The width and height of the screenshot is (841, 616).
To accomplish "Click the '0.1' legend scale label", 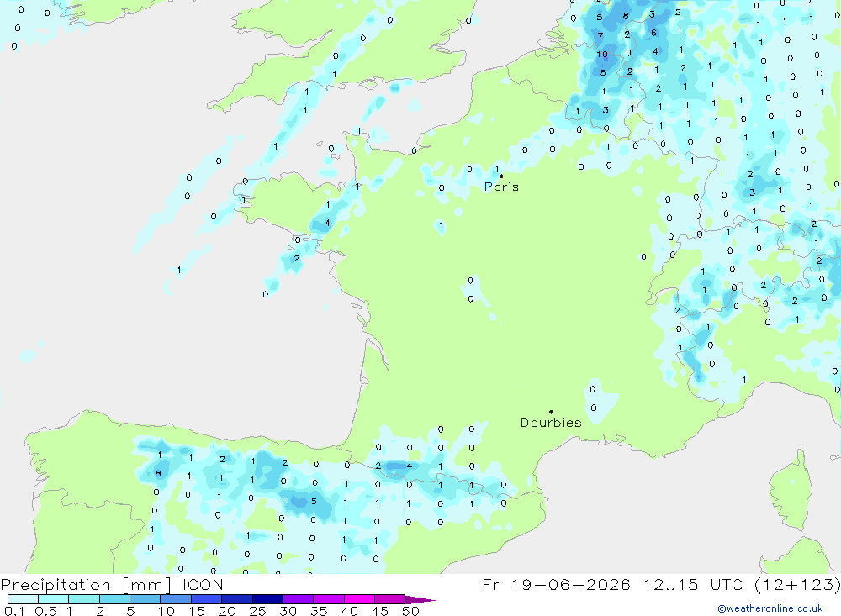I will [x=15, y=611].
